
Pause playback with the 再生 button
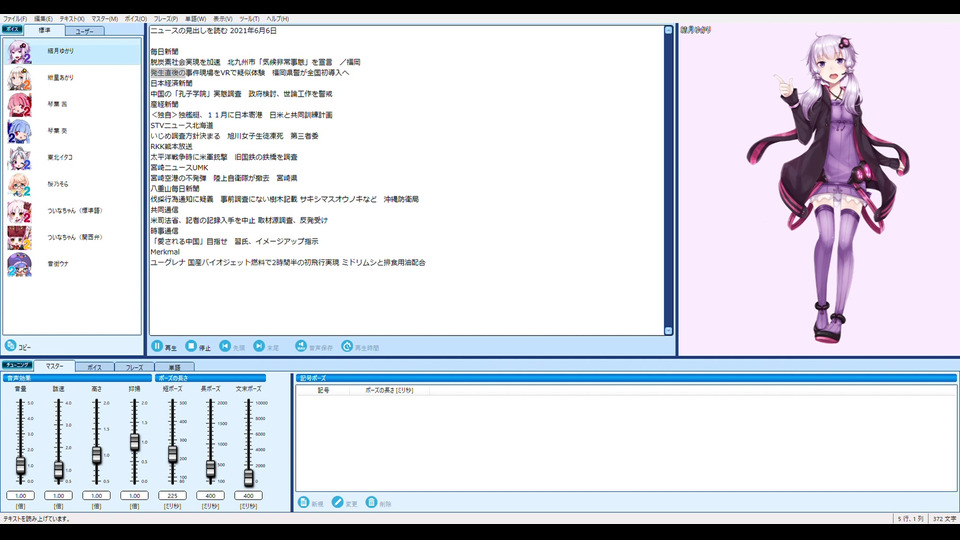click(163, 347)
